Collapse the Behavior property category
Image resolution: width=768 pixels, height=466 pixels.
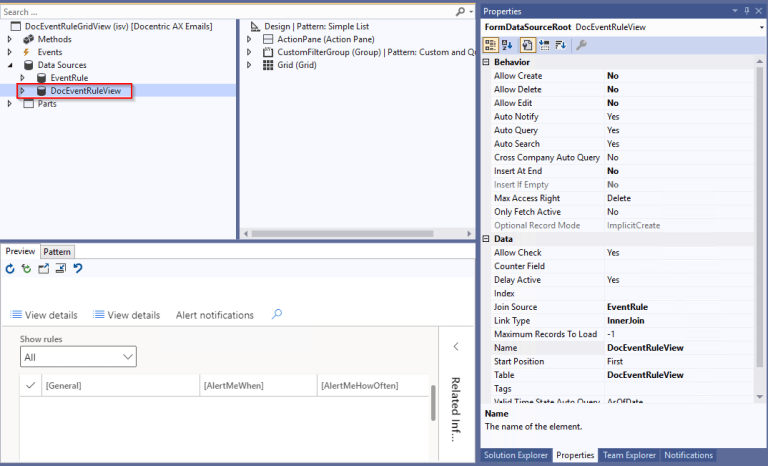[486, 62]
